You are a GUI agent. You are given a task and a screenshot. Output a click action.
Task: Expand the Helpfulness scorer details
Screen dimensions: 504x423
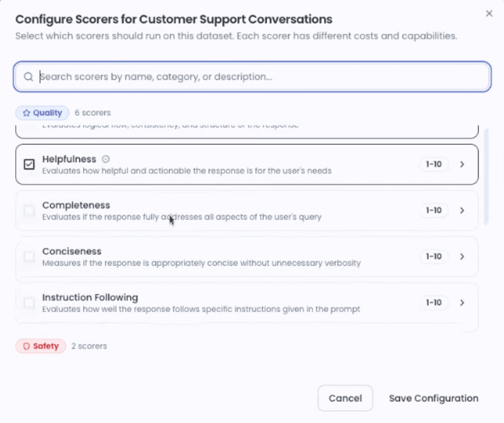pyautogui.click(x=462, y=164)
